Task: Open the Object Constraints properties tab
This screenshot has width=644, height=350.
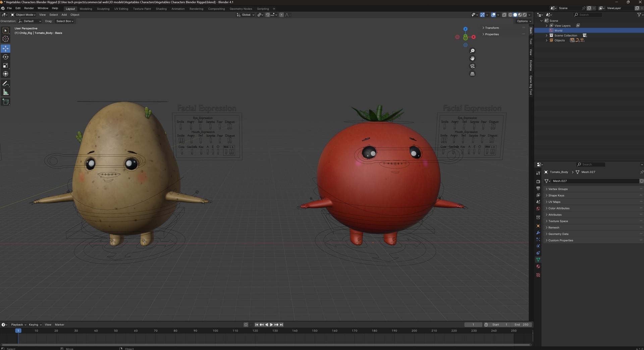Action: [538, 253]
